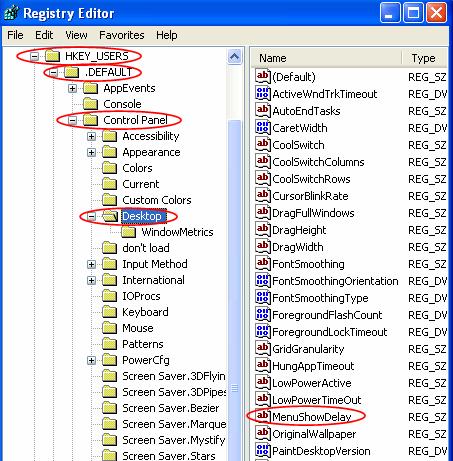Click the Keyboard folder icon
Screen dimensions: 453x461
click(x=109, y=312)
